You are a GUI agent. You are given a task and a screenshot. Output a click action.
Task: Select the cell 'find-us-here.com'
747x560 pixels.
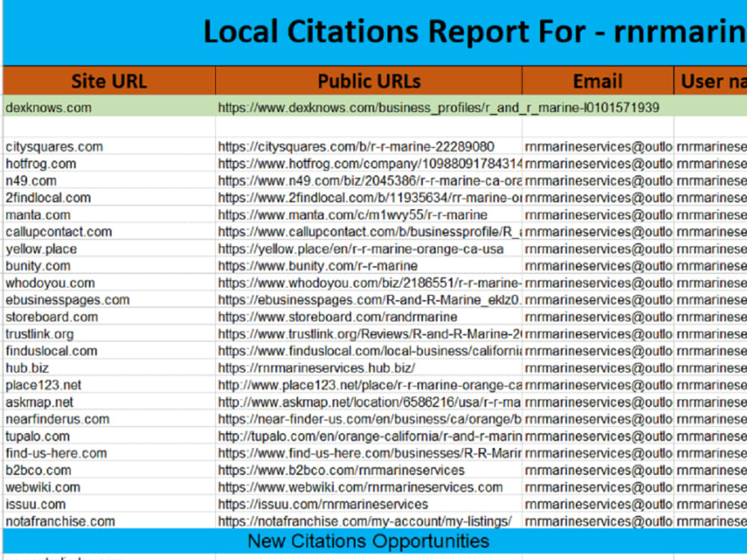[x=109, y=453]
